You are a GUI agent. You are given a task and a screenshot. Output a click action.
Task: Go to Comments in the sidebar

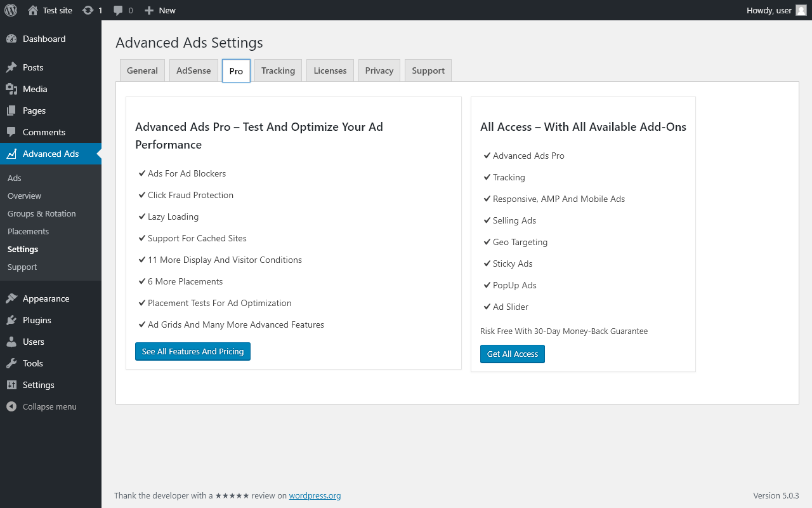tap(44, 132)
